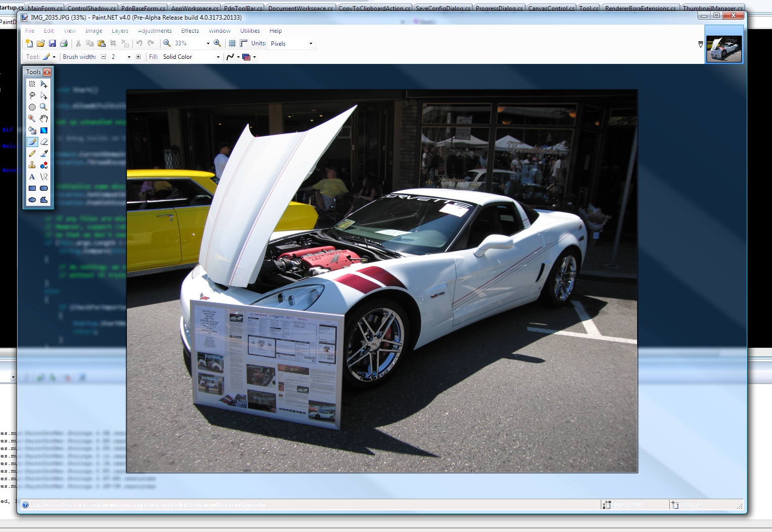Click the Deselect icon
The height and width of the screenshot is (532, 772).
click(125, 43)
